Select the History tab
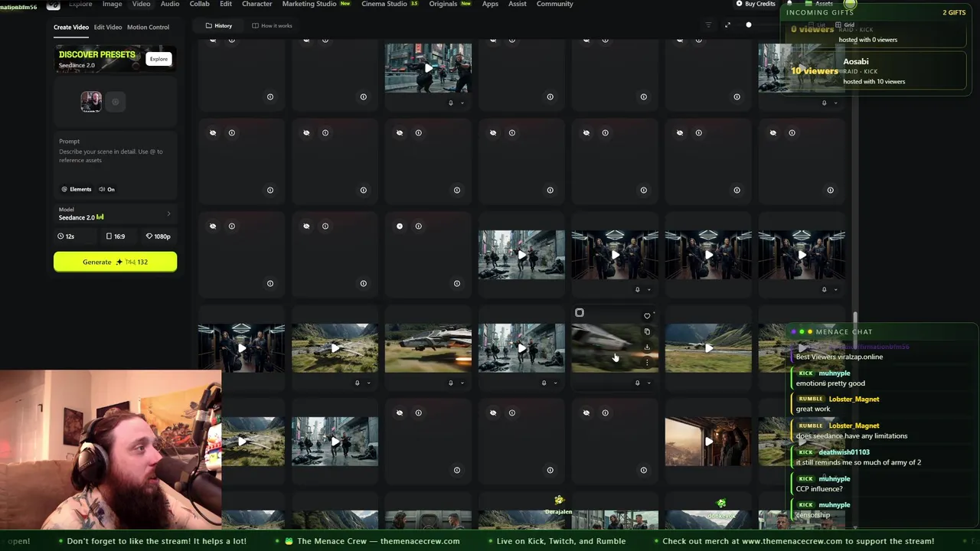The image size is (980, 551). pyautogui.click(x=218, y=25)
